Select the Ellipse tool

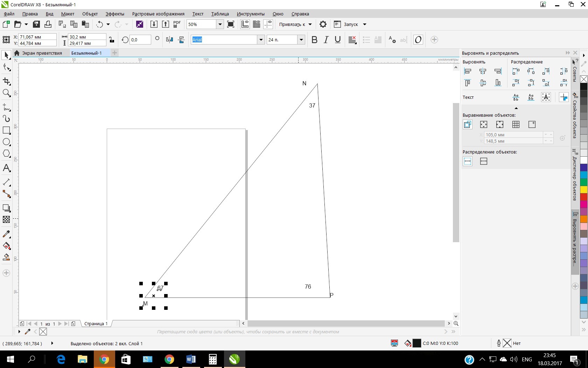pyautogui.click(x=6, y=142)
